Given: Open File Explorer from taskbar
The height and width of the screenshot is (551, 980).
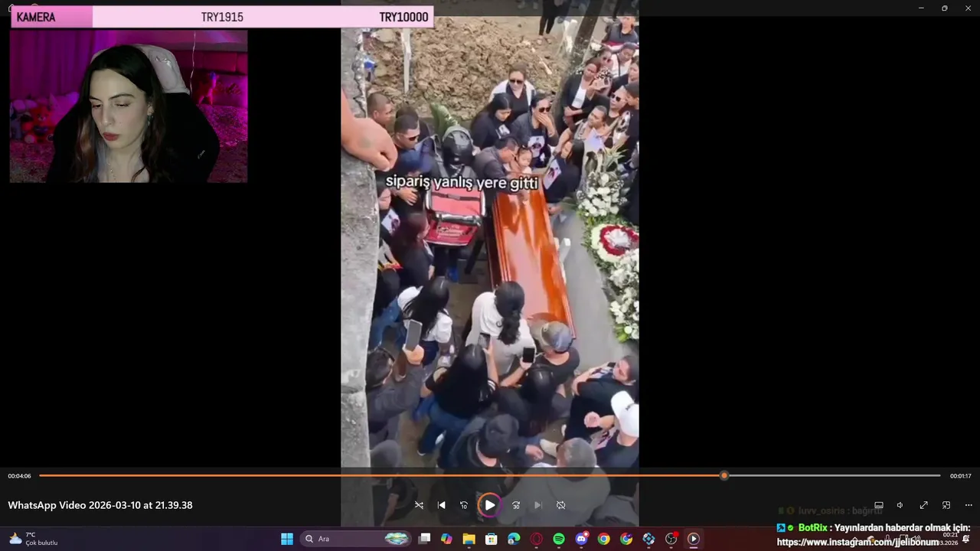Looking at the screenshot, I should 469,539.
